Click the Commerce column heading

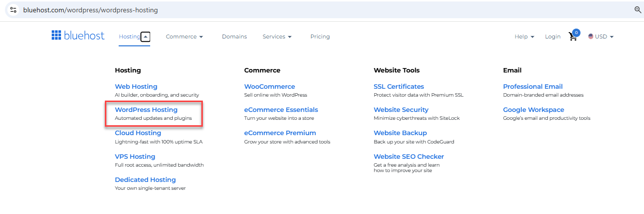262,70
